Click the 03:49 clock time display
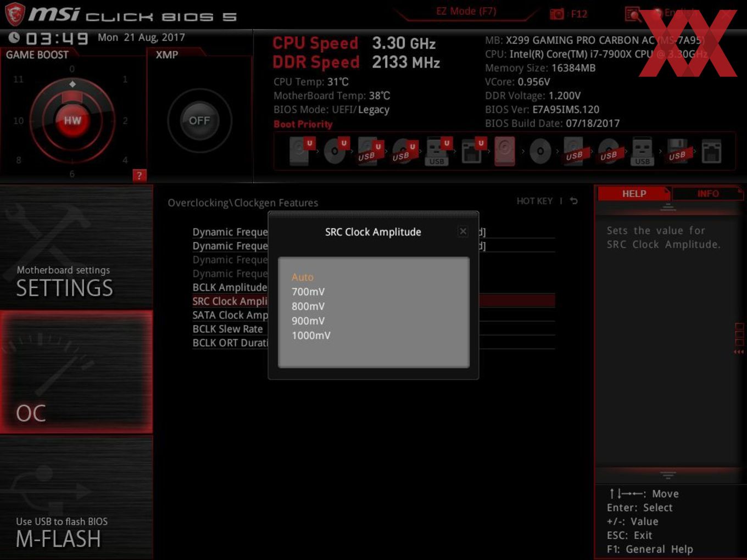Image resolution: width=747 pixels, height=560 pixels. pos(57,38)
